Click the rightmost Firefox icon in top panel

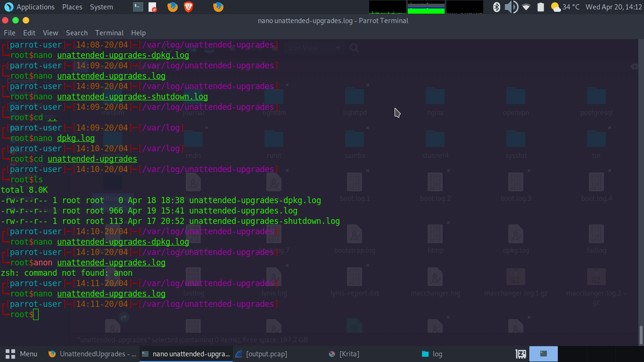click(218, 7)
